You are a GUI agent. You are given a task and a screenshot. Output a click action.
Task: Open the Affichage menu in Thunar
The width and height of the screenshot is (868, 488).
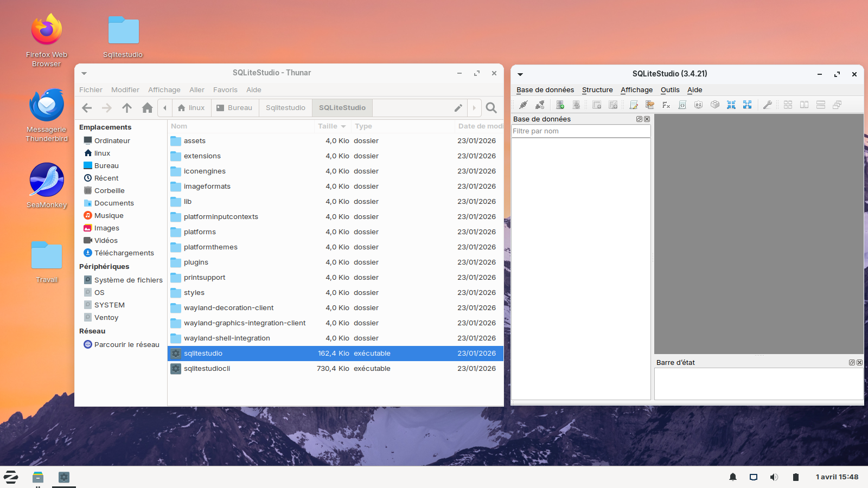[164, 90]
